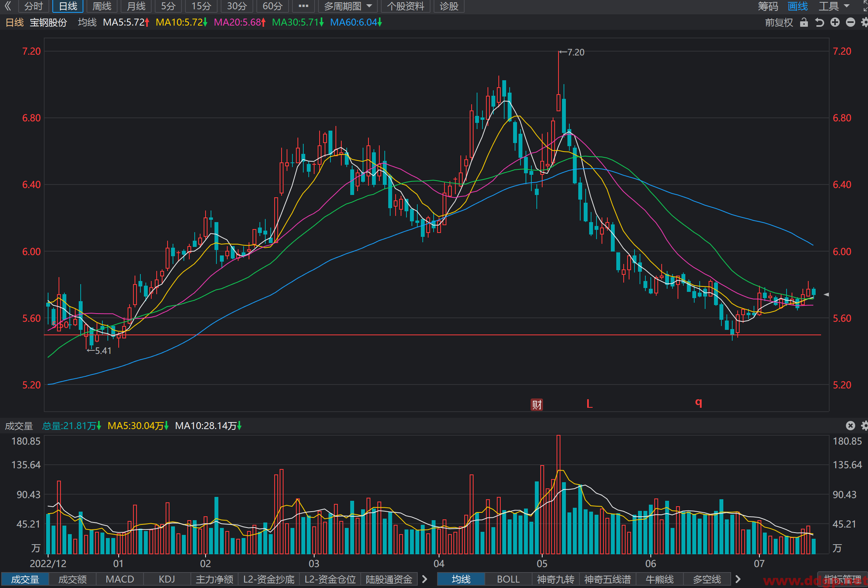
Task: Expand more sub-indicators after 陆股通资金
Action: click(x=425, y=579)
